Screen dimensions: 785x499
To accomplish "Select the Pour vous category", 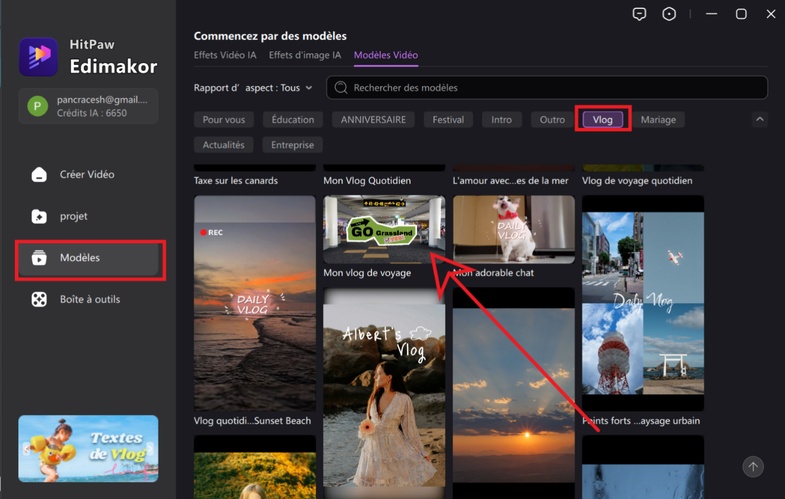I will [224, 120].
